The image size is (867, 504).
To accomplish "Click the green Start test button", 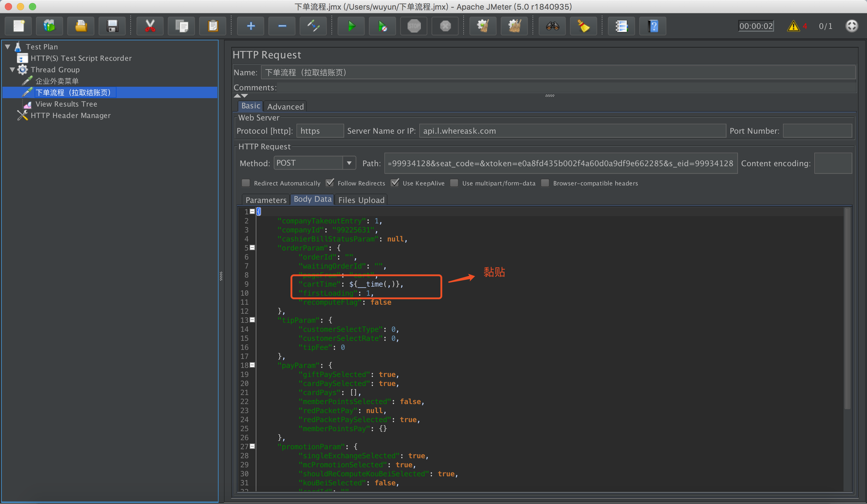I will (x=351, y=26).
